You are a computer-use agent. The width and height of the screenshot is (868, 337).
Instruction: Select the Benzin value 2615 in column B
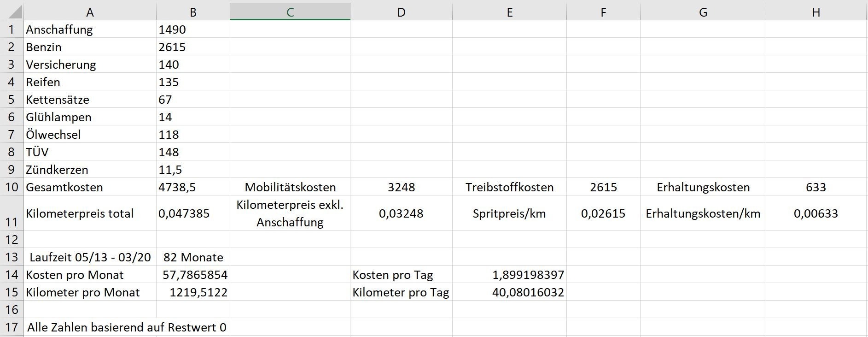pyautogui.click(x=193, y=47)
